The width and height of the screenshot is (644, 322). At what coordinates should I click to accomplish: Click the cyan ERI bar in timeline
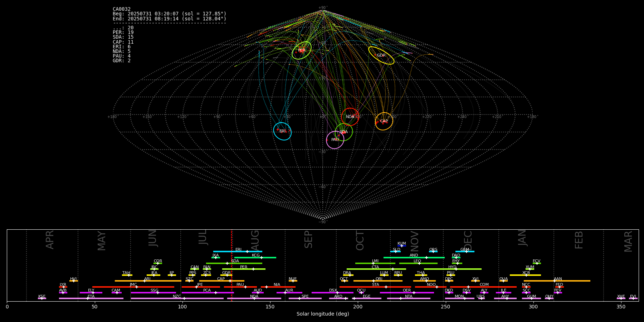[238, 252]
